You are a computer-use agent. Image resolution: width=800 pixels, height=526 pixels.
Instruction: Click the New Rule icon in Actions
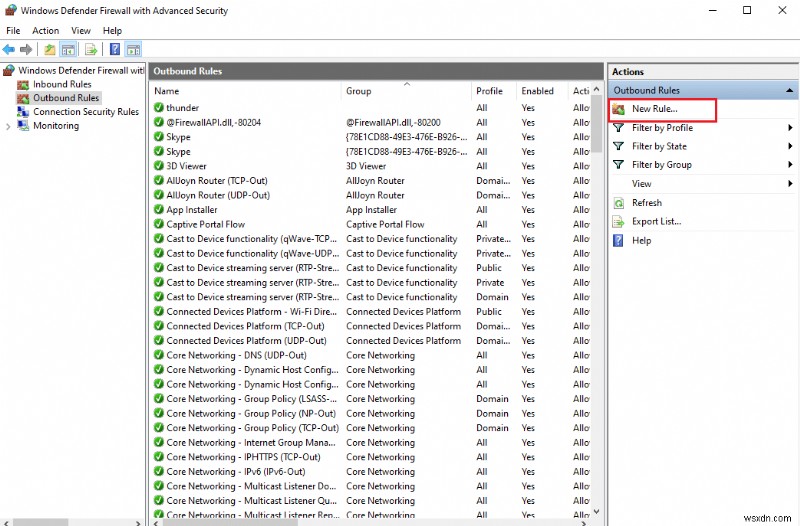618,109
